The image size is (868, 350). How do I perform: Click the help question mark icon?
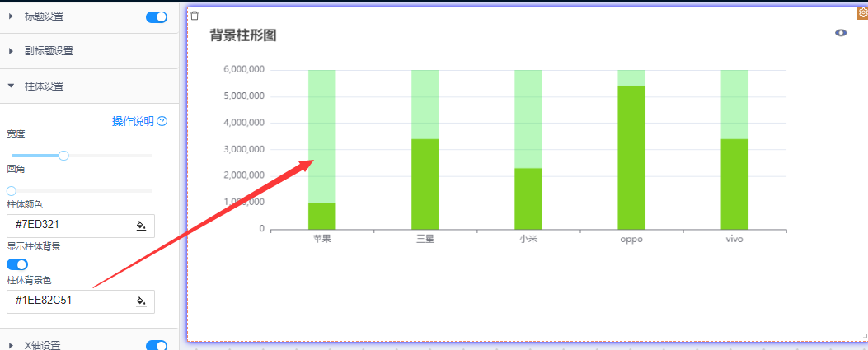[x=162, y=122]
